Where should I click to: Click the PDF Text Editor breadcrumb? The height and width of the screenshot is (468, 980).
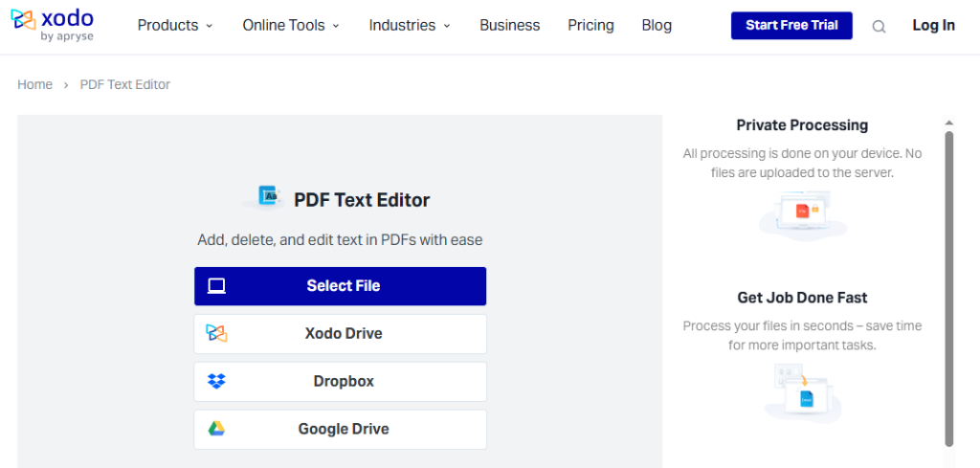[x=125, y=84]
